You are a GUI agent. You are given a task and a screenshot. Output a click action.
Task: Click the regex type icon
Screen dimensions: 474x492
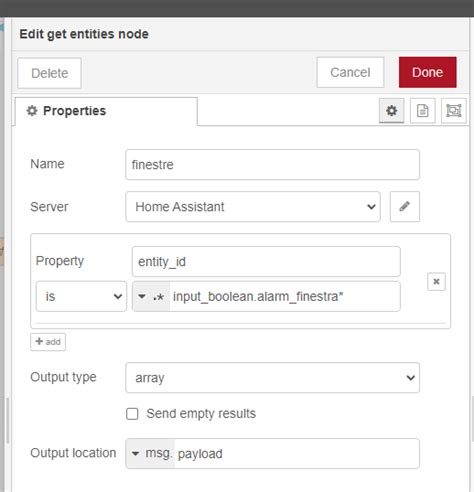[159, 297]
